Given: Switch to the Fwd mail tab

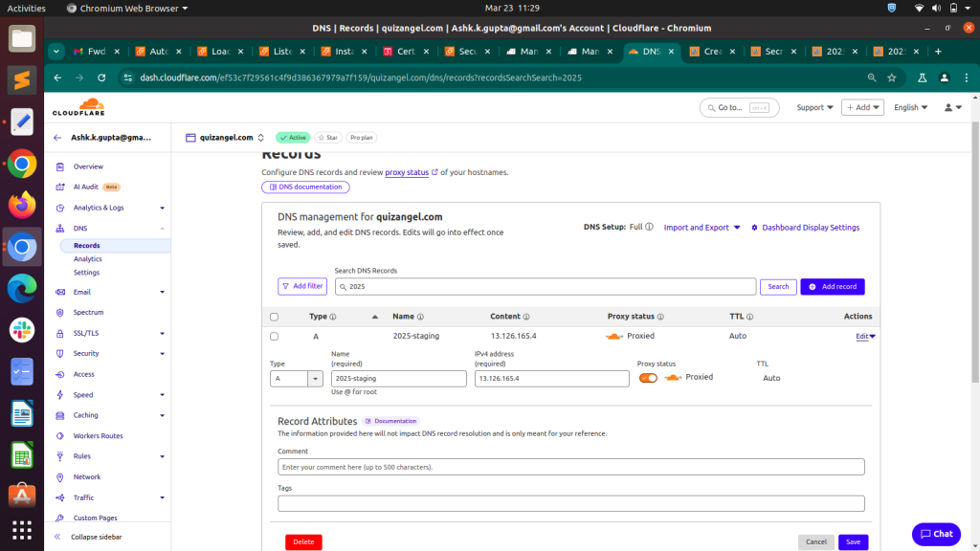Looking at the screenshot, I should click(97, 52).
